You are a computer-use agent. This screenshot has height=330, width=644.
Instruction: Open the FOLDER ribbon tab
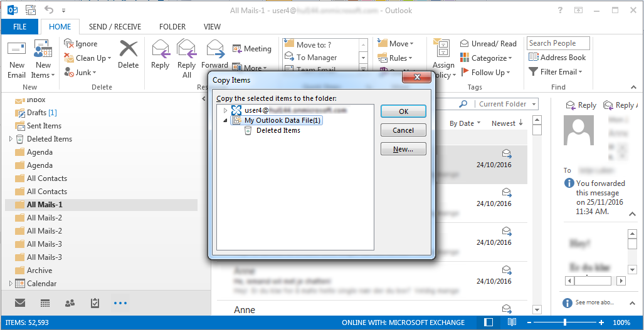[x=172, y=27]
